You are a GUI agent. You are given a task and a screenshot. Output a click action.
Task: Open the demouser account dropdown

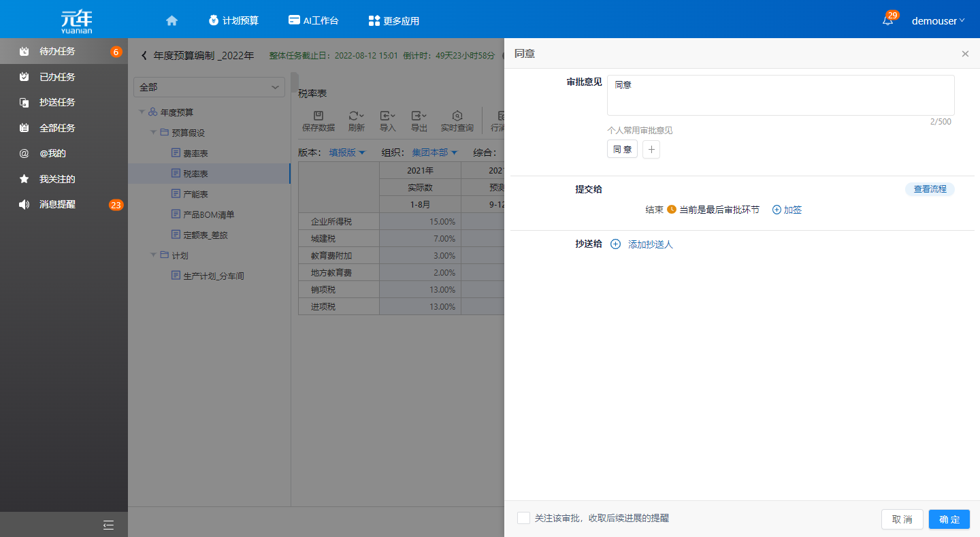[x=938, y=21]
